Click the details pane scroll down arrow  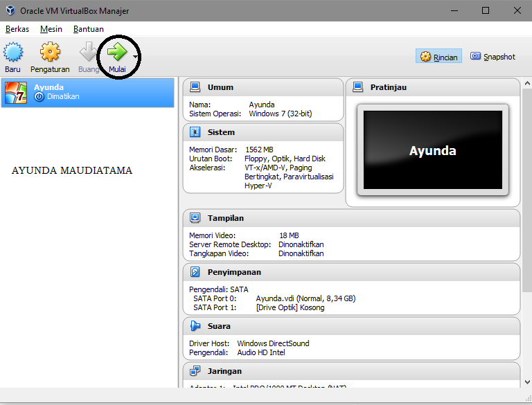coord(527,382)
